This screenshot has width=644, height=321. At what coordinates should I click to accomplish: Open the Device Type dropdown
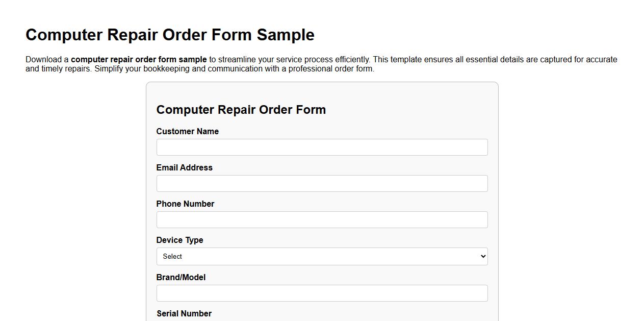pyautogui.click(x=322, y=256)
